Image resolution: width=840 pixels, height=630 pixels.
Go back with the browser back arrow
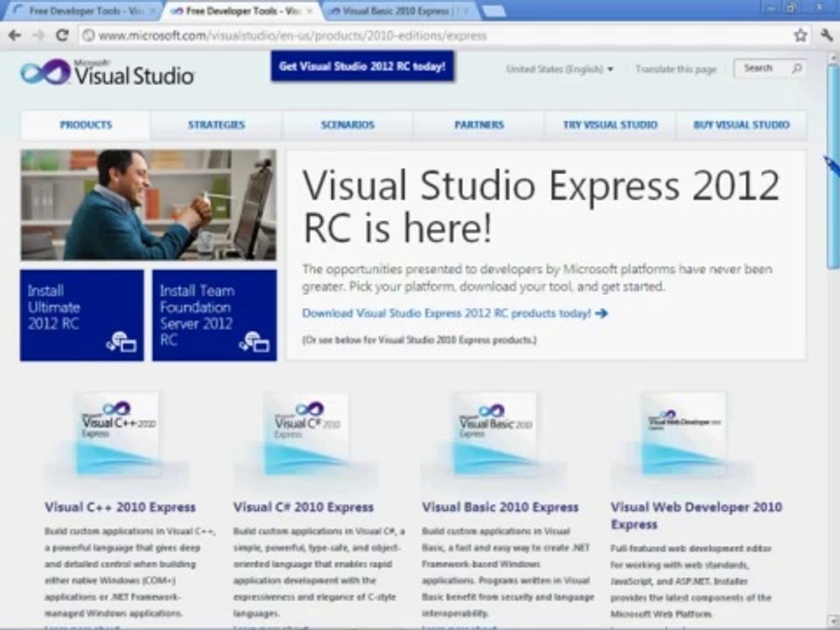pos(15,35)
